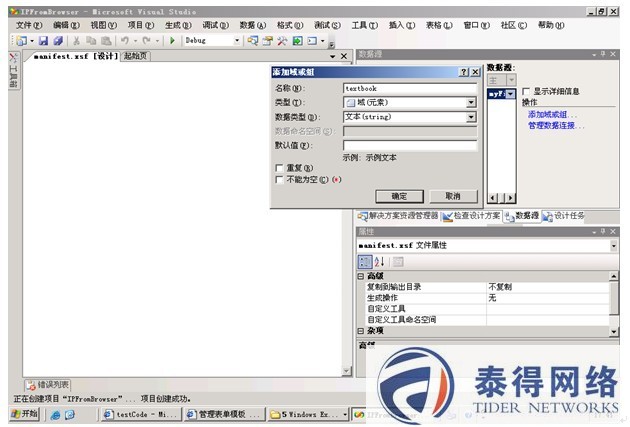Collapse the 杂项 properties category
This screenshot has height=427, width=630.
point(361,331)
